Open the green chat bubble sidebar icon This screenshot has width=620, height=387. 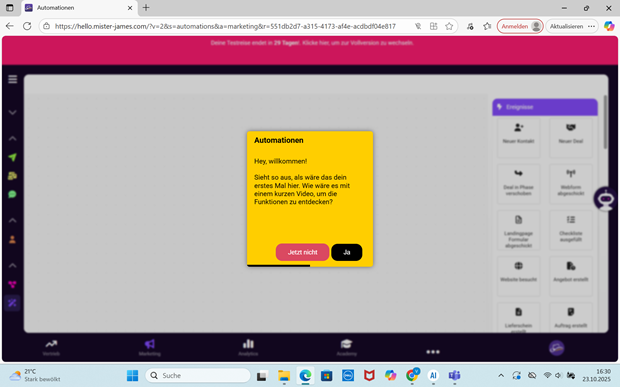(x=13, y=194)
